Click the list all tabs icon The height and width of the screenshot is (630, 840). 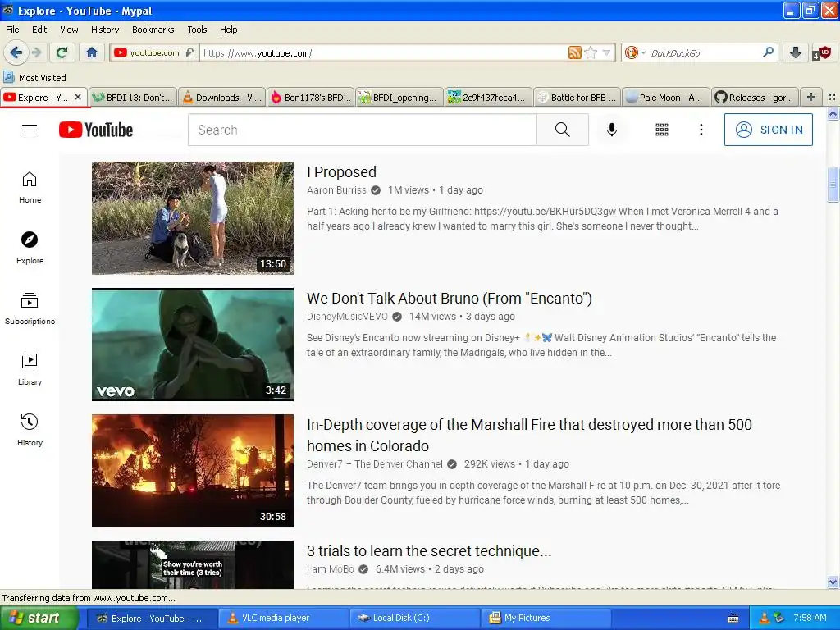[x=832, y=97]
